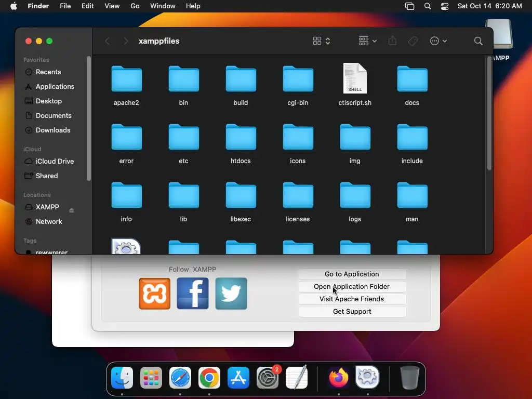Open the Edit menu
Image resolution: width=532 pixels, height=399 pixels.
pos(87,6)
